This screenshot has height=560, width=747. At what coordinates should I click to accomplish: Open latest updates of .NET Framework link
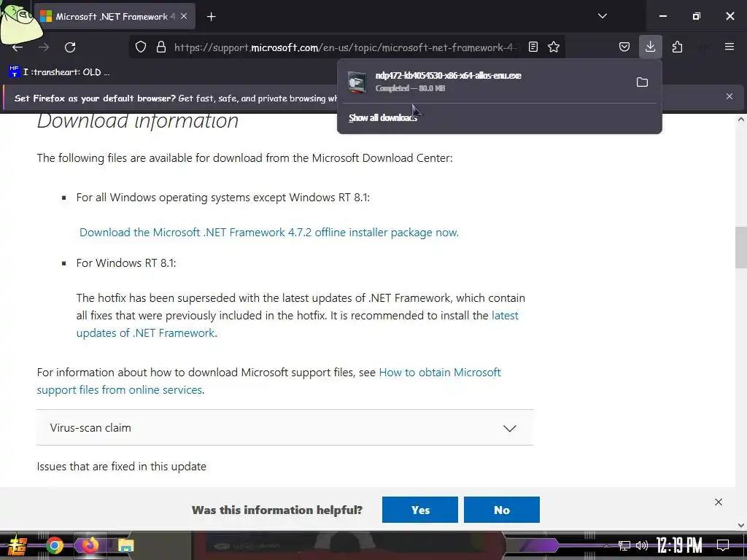pos(298,324)
